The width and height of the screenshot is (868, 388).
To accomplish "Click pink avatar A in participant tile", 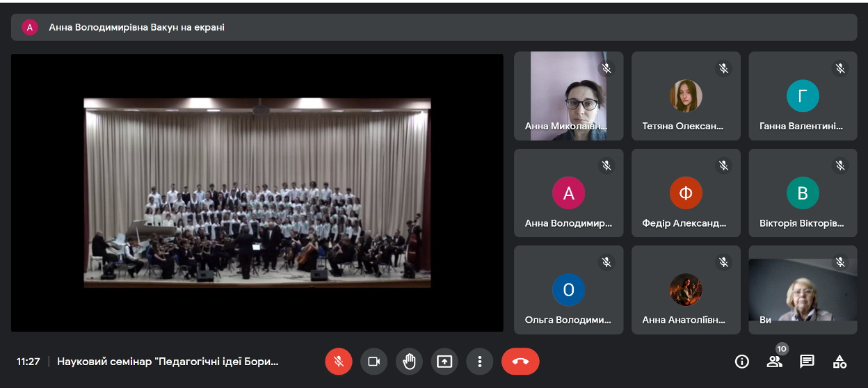I will point(569,193).
